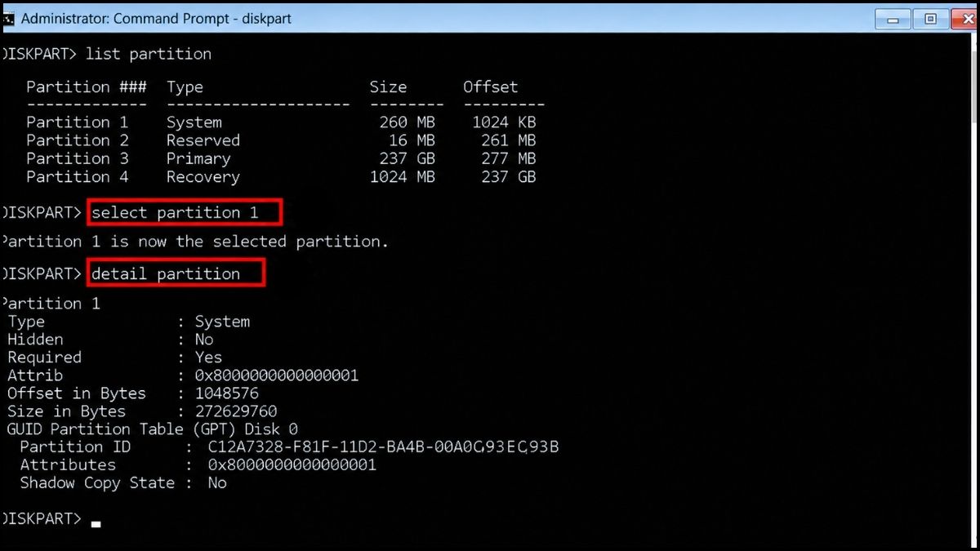Click the 'Required' label in the partition details
The height and width of the screenshot is (551, 980).
pyautogui.click(x=44, y=358)
